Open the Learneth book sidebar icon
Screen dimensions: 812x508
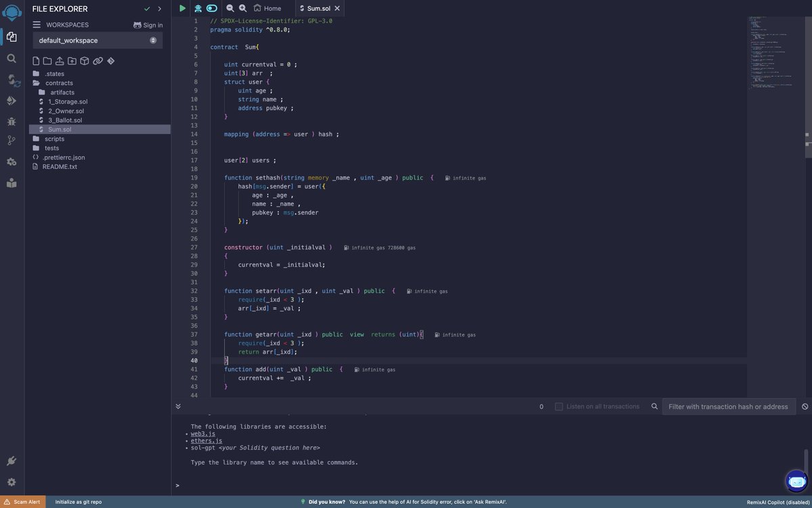click(12, 183)
